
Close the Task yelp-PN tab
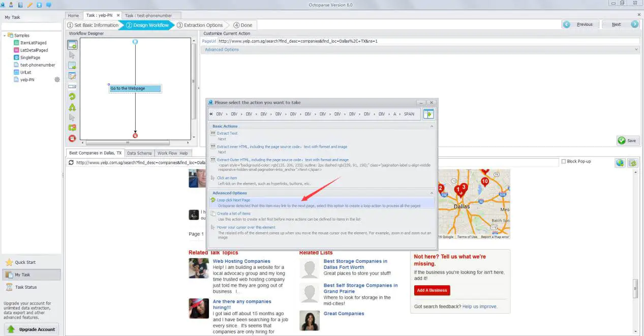click(x=118, y=16)
